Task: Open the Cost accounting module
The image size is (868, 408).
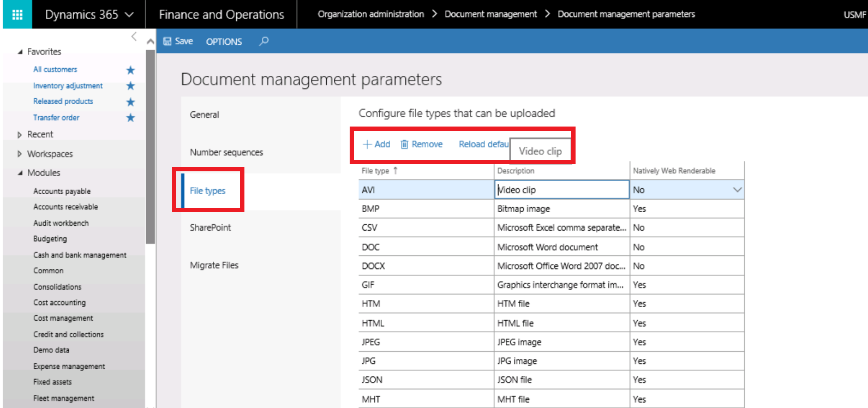Action: point(59,303)
